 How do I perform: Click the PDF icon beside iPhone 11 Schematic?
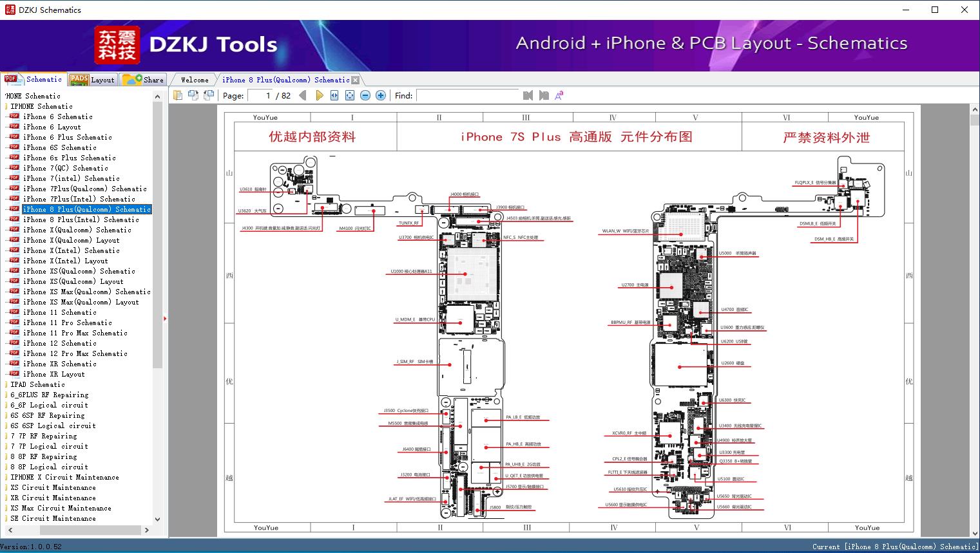click(14, 312)
